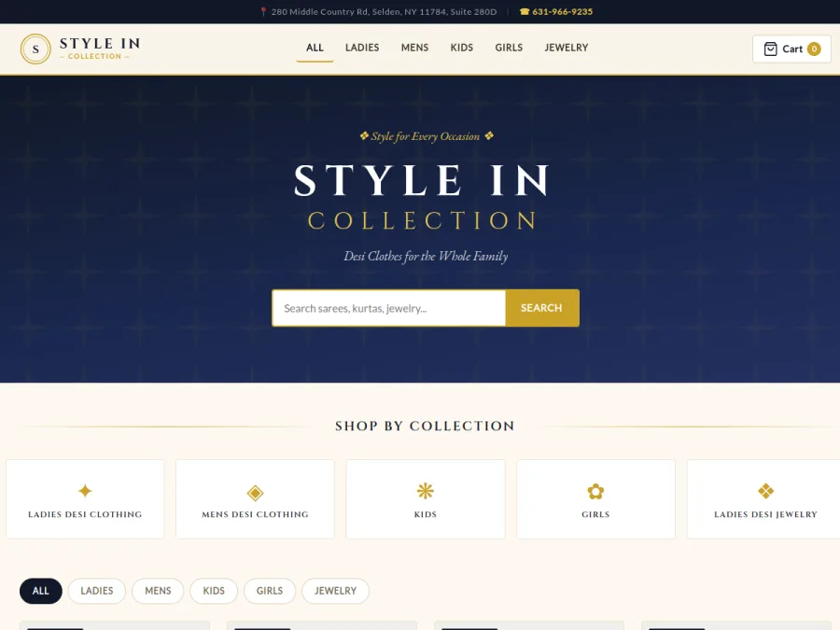The height and width of the screenshot is (630, 840).
Task: Click the search sarees, kurtas, jewelry field
Action: click(x=388, y=308)
